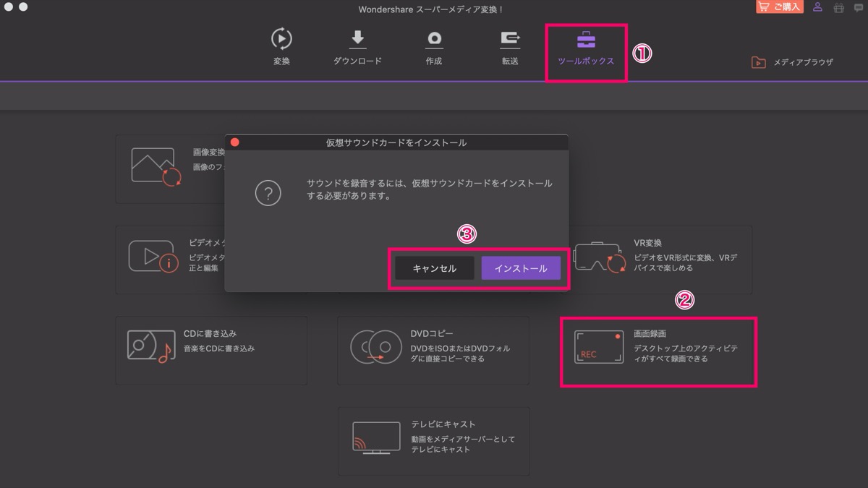Viewport: 868px width, 488px height.
Task: Click キャンセル in the sound card dialog
Action: point(435,268)
